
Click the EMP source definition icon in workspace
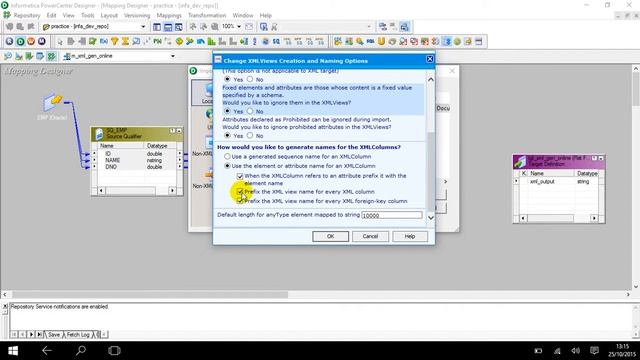click(53, 102)
